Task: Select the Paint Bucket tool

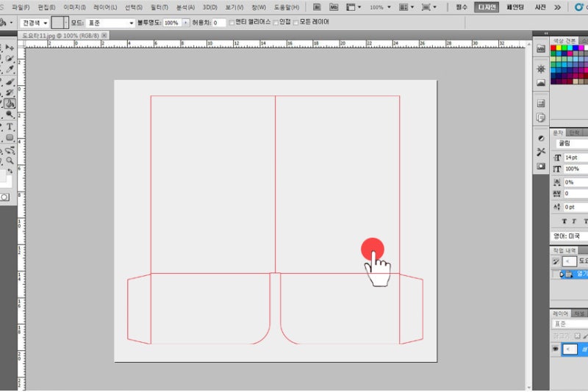Action: pos(10,104)
